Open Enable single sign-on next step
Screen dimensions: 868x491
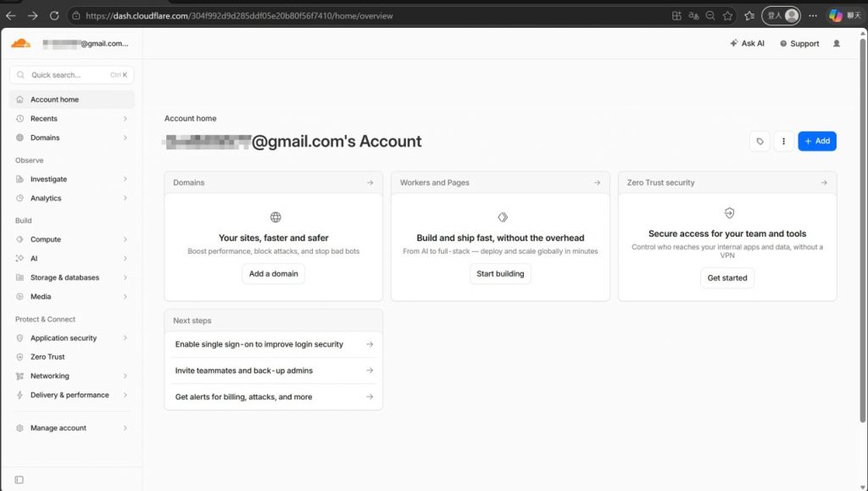274,344
